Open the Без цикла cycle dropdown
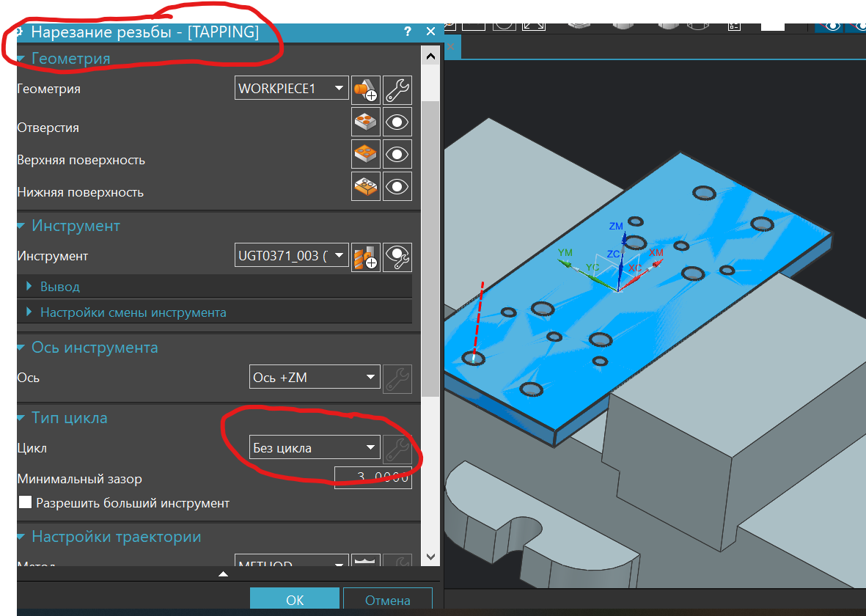Image resolution: width=866 pixels, height=616 pixels. coord(315,447)
